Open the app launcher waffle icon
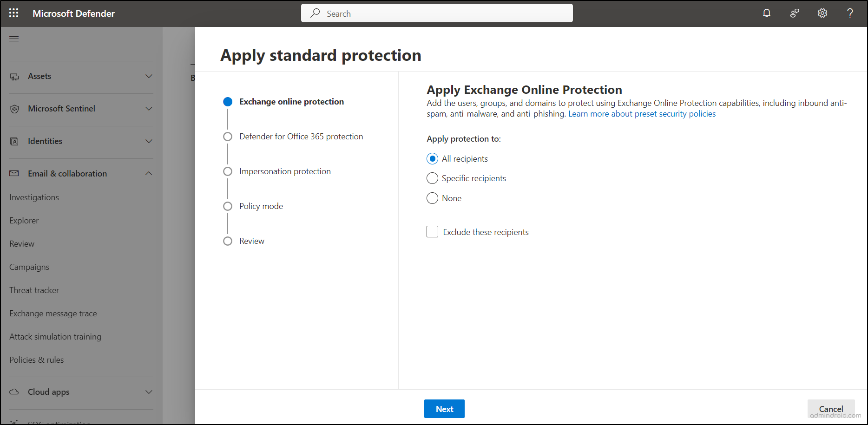 point(14,13)
